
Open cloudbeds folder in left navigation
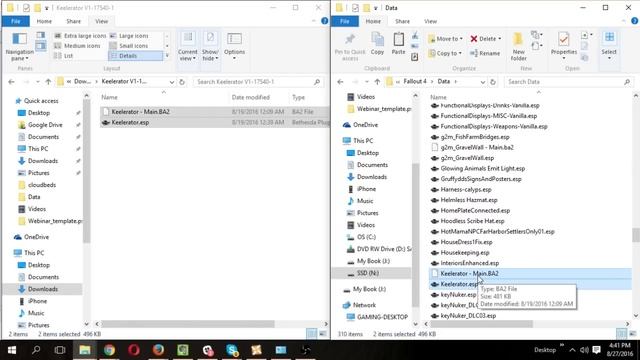(42, 185)
